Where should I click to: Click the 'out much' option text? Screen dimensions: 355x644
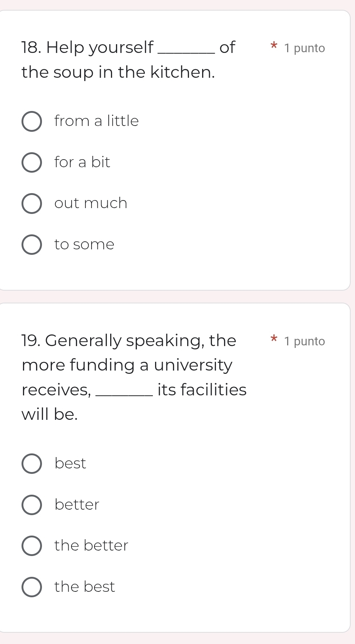click(x=91, y=203)
